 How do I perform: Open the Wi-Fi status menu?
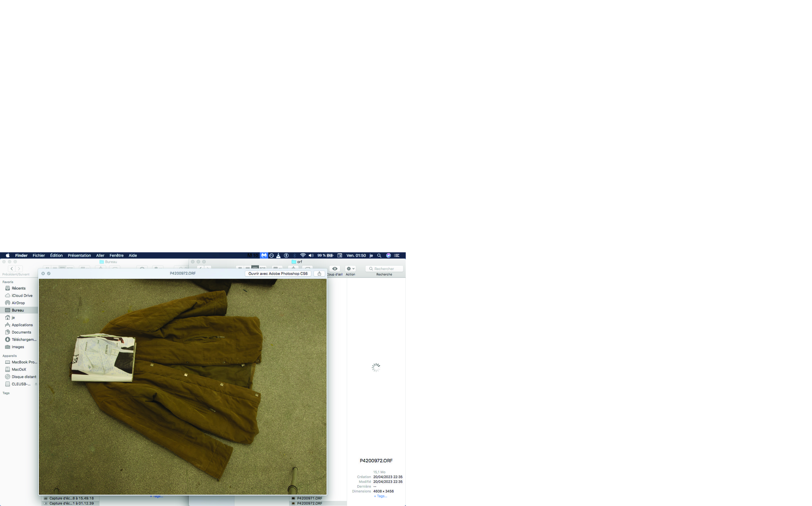tap(303, 255)
